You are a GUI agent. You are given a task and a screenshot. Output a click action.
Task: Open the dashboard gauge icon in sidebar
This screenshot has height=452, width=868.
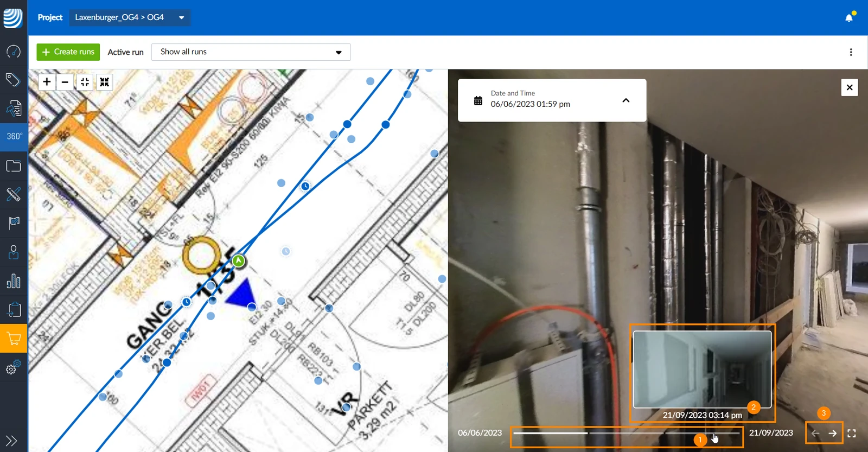pyautogui.click(x=14, y=52)
